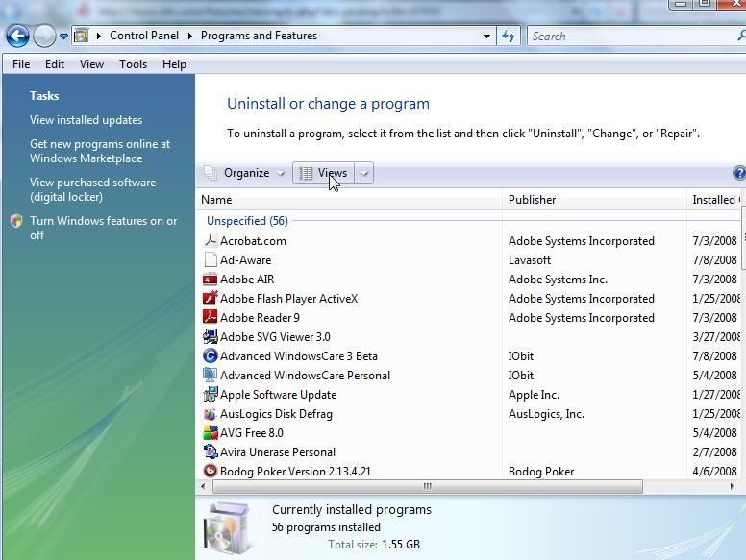Click the horizontal scrollbar thumb
746x560 pixels.
pyautogui.click(x=427, y=486)
